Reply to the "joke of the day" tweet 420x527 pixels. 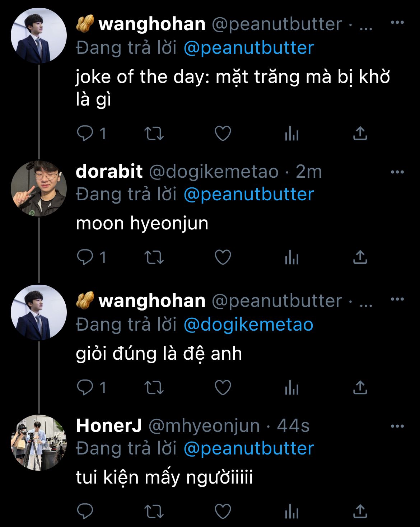(85, 134)
